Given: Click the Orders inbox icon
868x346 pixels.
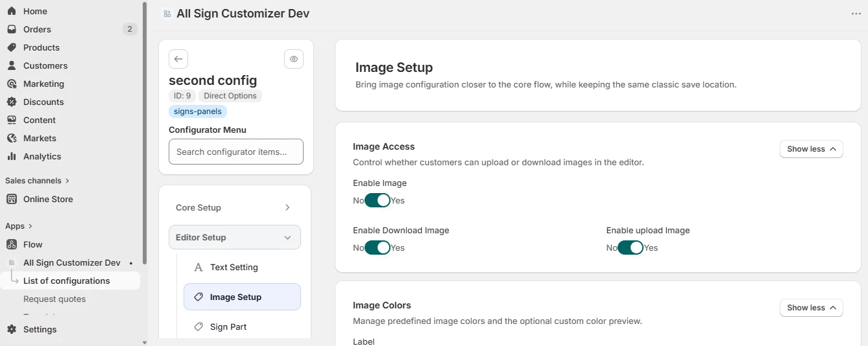Looking at the screenshot, I should click(x=11, y=29).
